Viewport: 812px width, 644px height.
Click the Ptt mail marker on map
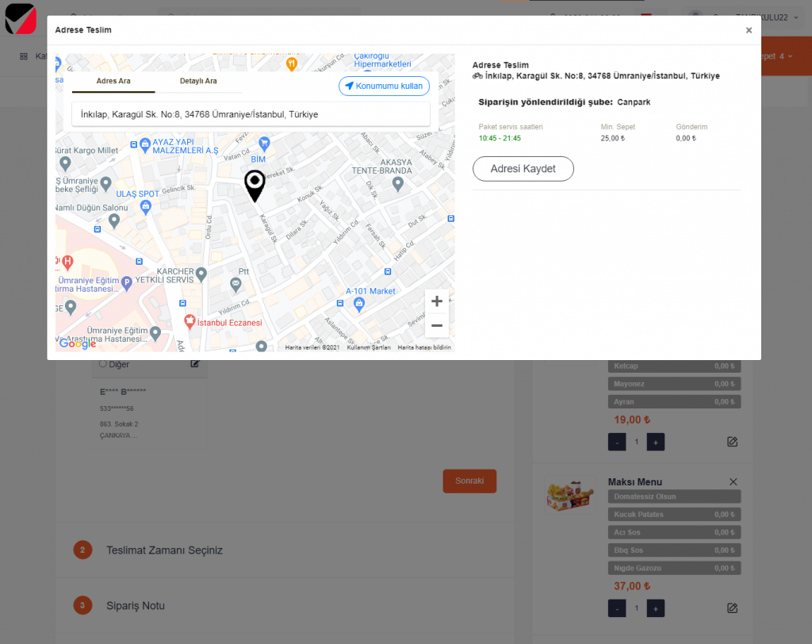tap(236, 283)
